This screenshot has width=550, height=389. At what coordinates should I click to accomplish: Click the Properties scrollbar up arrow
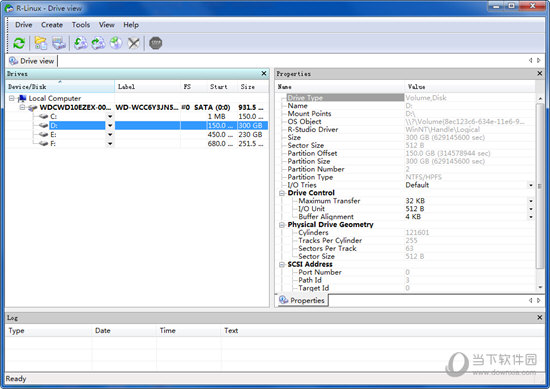pyautogui.click(x=540, y=99)
